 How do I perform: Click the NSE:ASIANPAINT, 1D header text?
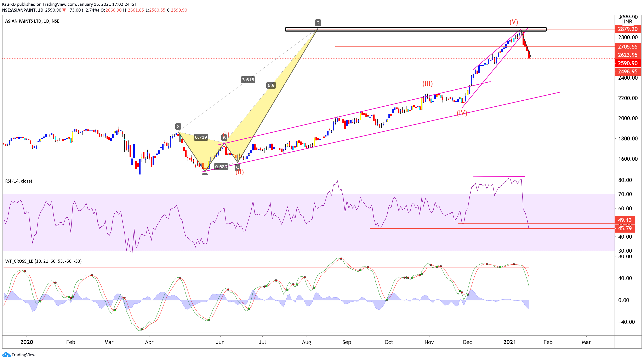(x=23, y=10)
